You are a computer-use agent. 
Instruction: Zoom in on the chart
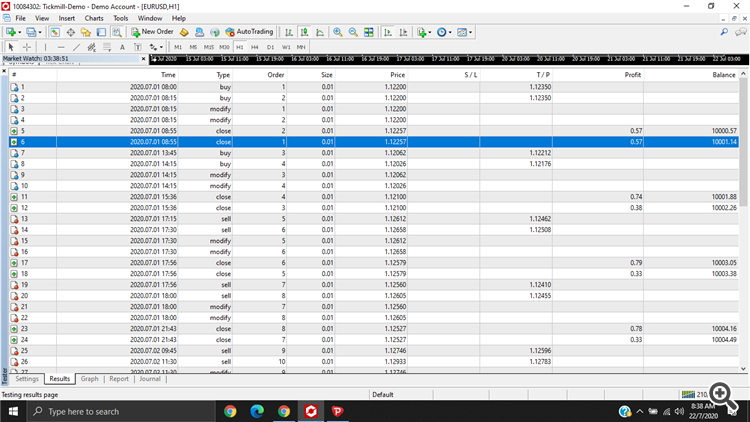click(x=338, y=32)
